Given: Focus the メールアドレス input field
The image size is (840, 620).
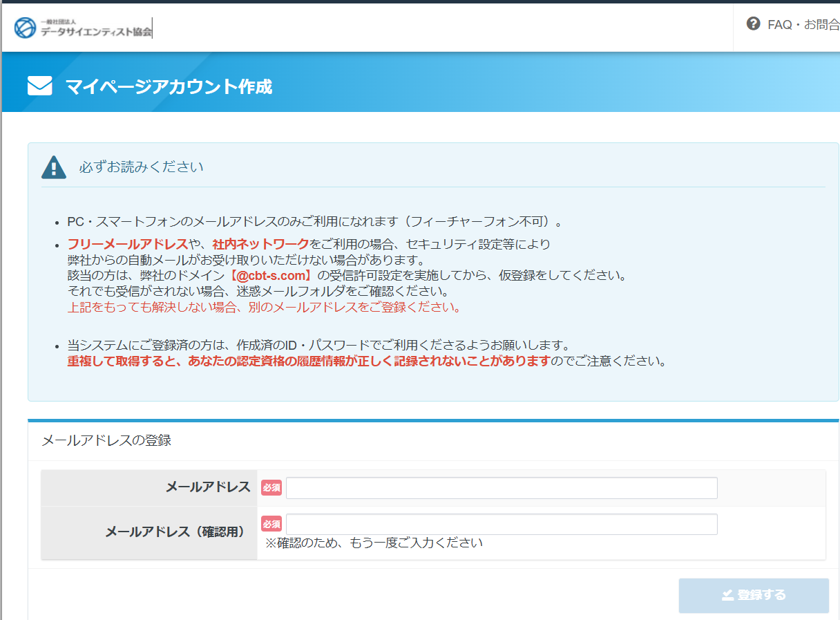Looking at the screenshot, I should click(502, 488).
